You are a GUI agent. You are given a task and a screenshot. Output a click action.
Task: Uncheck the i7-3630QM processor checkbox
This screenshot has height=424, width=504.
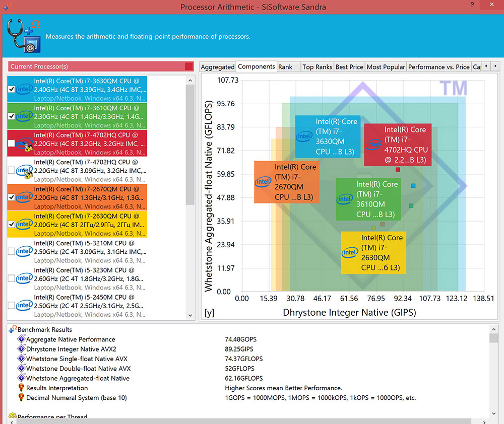coord(11,89)
